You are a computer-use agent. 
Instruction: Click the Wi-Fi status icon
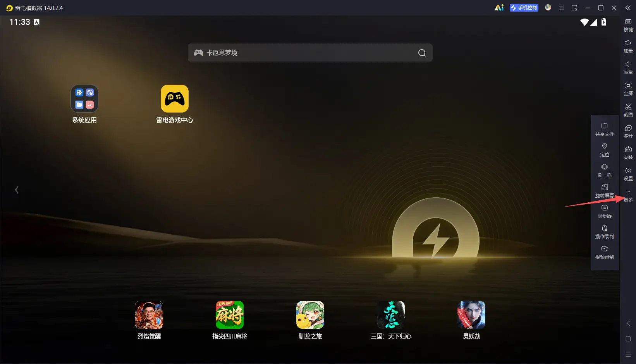tap(584, 22)
